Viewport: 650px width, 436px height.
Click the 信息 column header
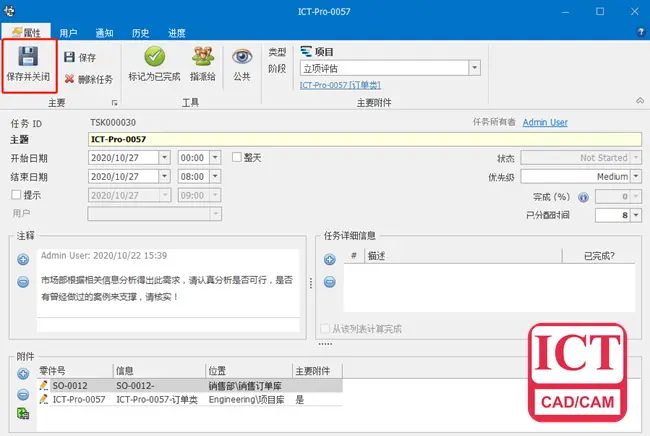[x=159, y=371]
